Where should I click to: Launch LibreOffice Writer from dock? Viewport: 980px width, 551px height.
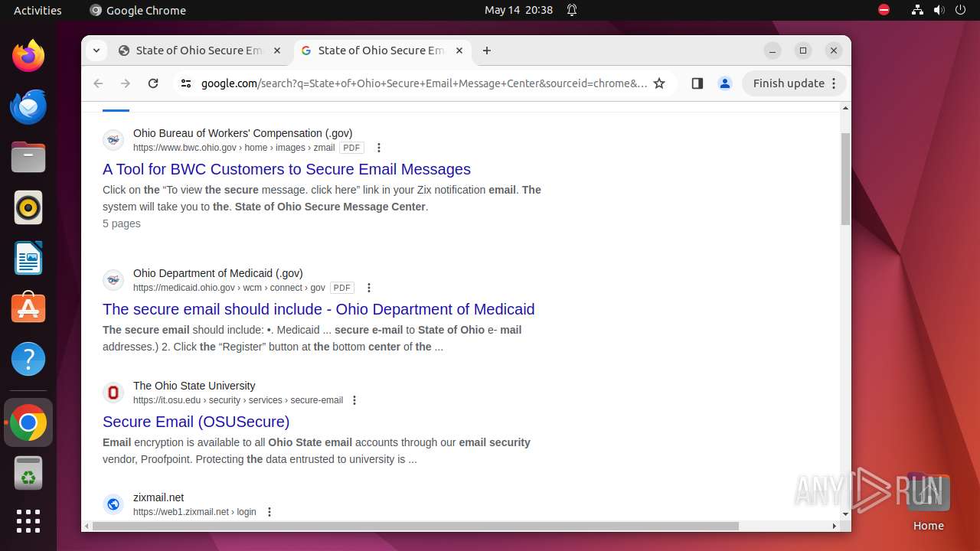tap(28, 258)
